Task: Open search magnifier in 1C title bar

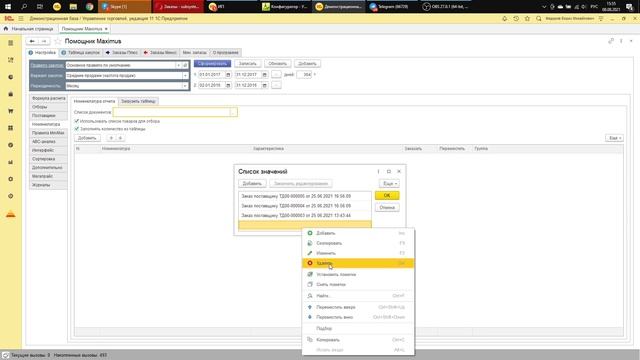Action: (539, 18)
